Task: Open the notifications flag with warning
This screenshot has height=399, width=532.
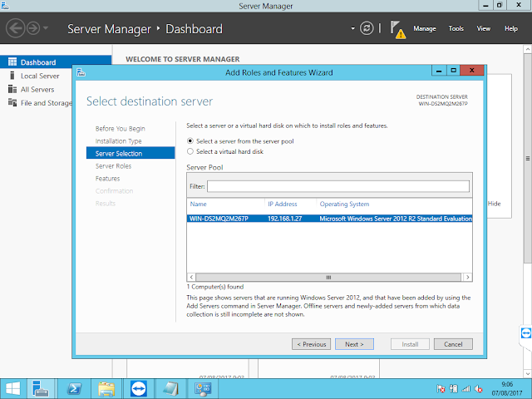Action: [x=397, y=30]
